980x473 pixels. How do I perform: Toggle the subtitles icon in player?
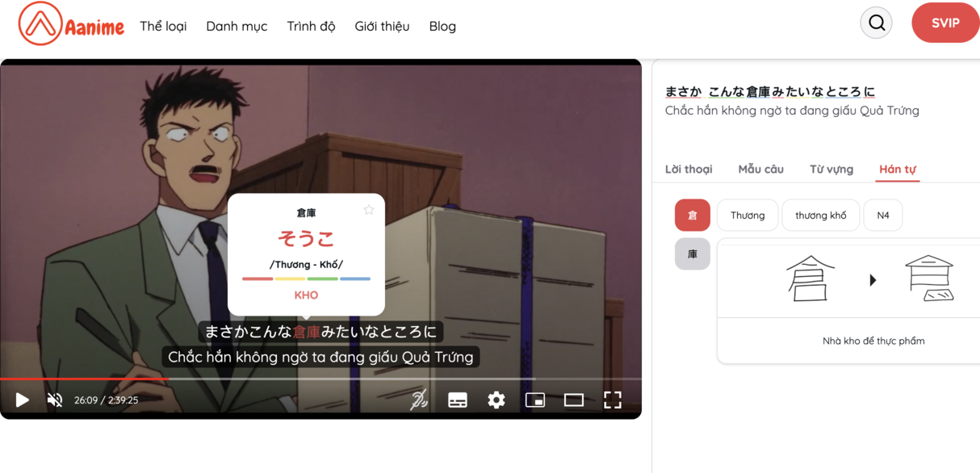point(458,400)
